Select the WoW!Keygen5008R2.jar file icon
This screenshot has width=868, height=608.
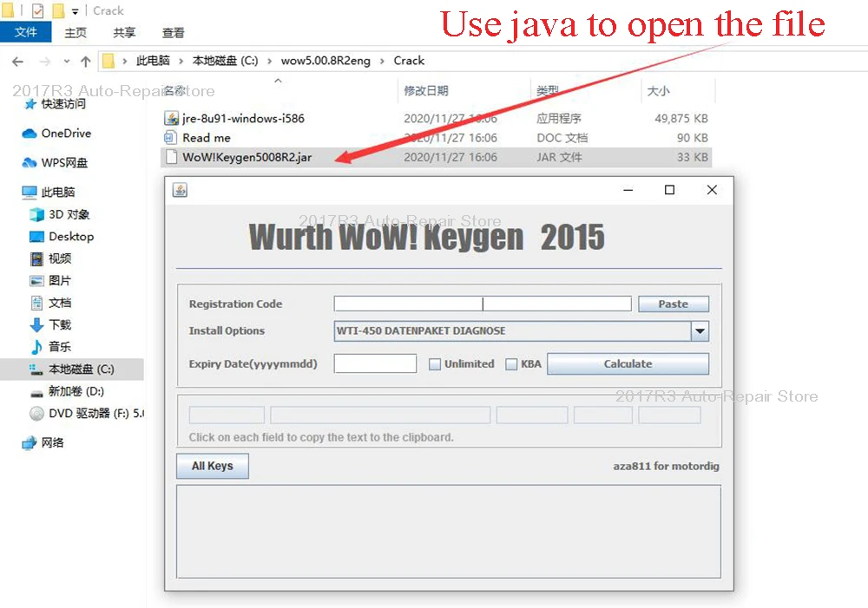[171, 157]
